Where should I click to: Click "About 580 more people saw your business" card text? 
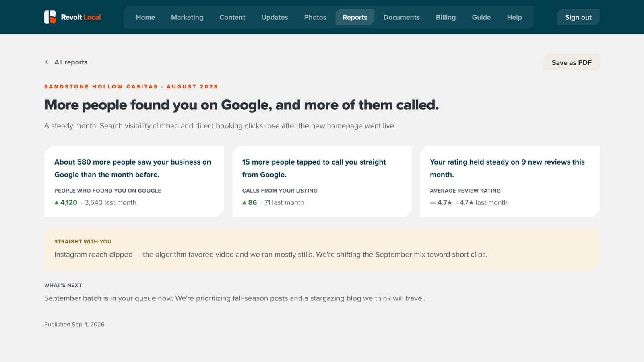[x=133, y=168]
